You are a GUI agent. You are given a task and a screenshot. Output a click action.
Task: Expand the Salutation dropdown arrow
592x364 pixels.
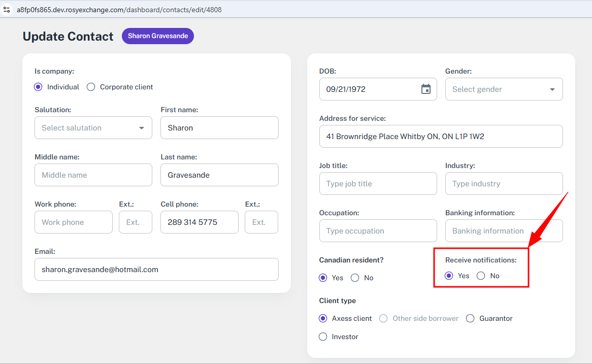click(142, 128)
